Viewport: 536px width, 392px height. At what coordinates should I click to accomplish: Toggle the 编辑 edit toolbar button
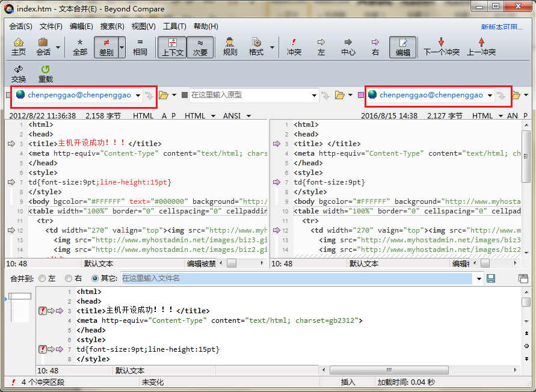[x=402, y=47]
